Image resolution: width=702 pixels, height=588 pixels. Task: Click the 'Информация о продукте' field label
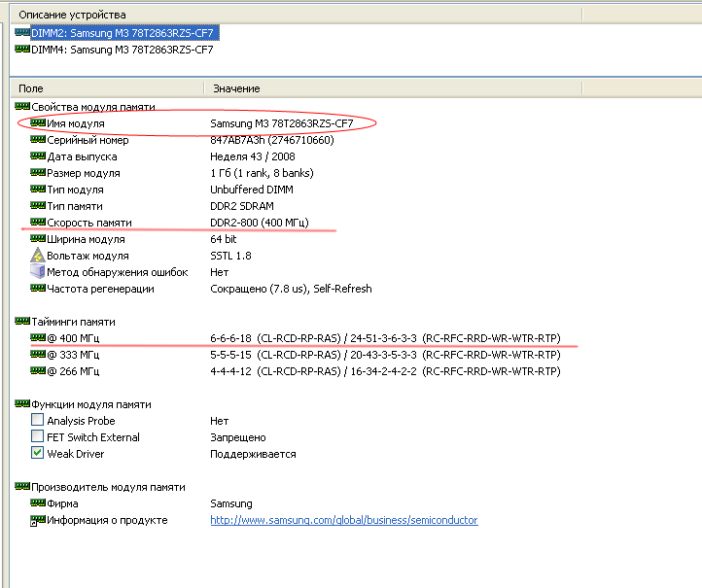[x=108, y=520]
